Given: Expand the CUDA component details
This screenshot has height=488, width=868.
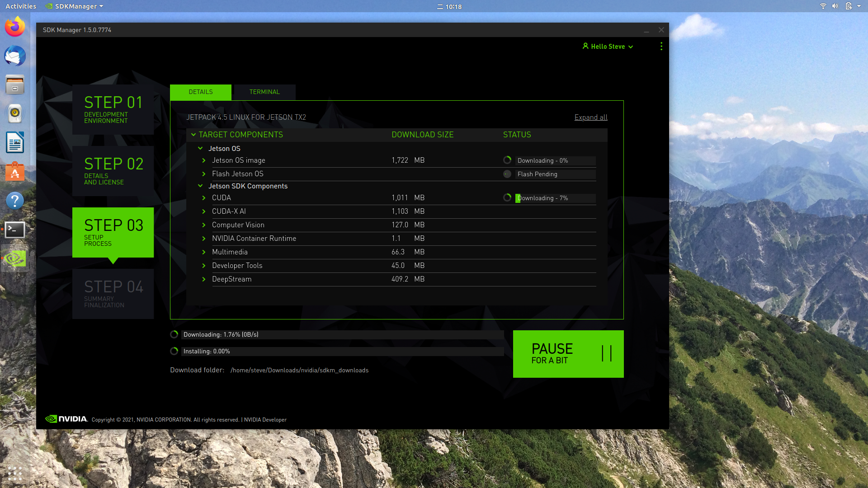Looking at the screenshot, I should [203, 197].
